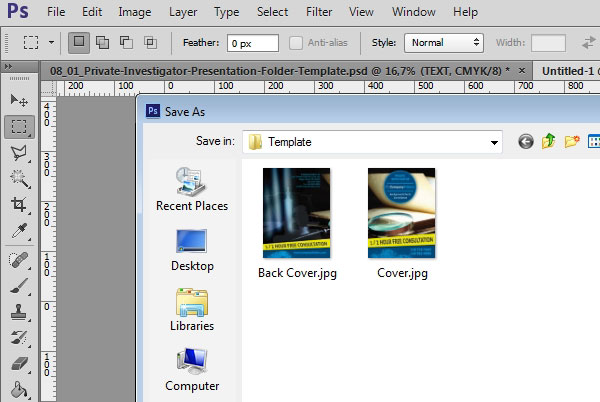This screenshot has width=600, height=402.
Task: Click swap width and height icon
Action: point(589,42)
